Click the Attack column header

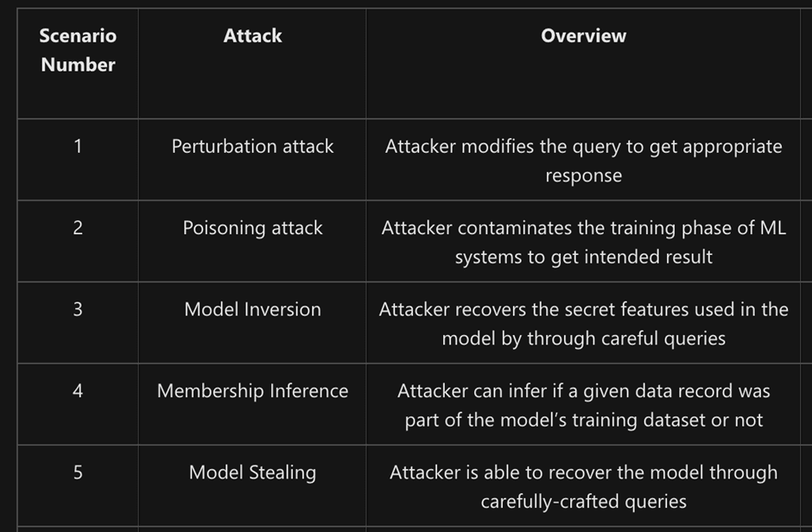[252, 35]
